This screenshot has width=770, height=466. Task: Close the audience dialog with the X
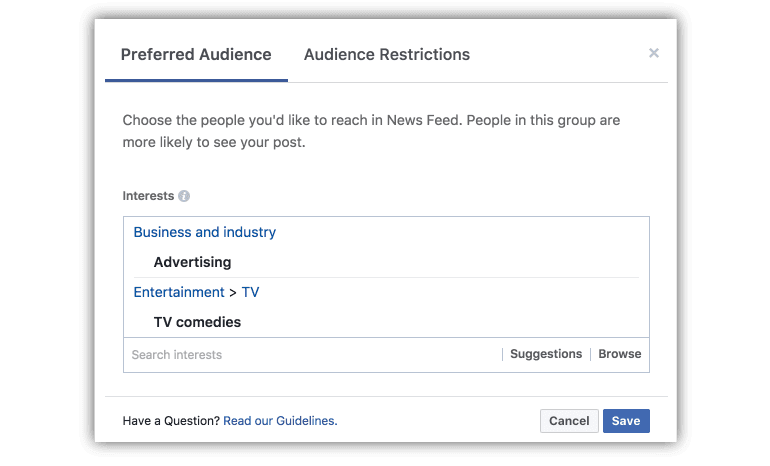click(x=653, y=53)
